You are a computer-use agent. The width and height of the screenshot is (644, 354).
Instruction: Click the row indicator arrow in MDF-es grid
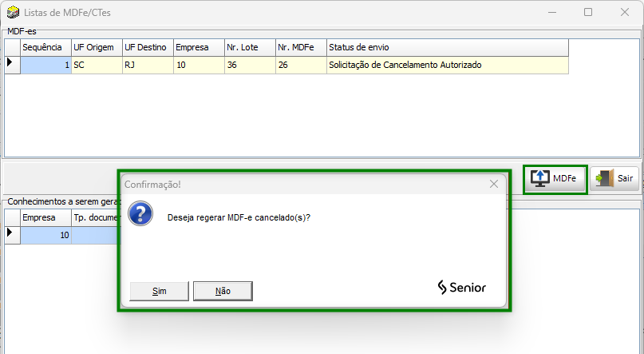tap(12, 65)
